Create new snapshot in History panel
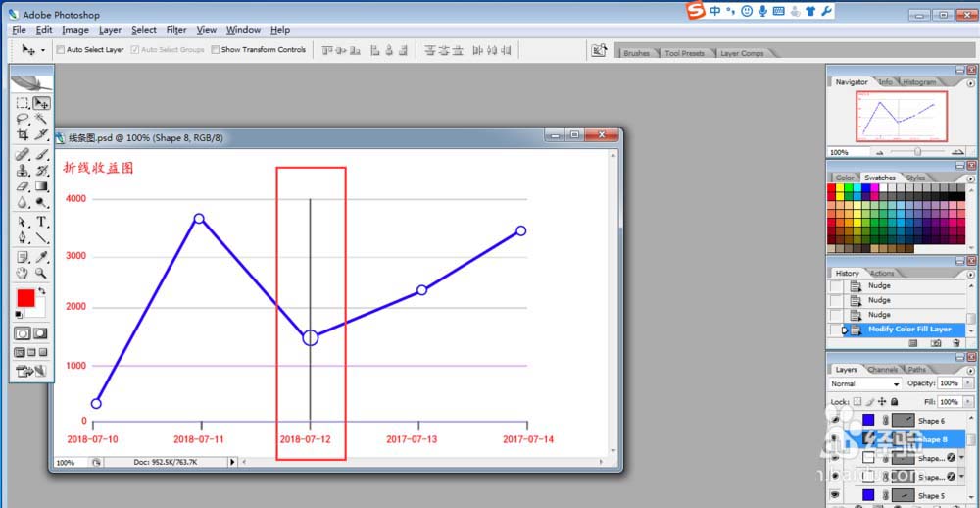Image resolution: width=980 pixels, height=508 pixels. coord(936,343)
